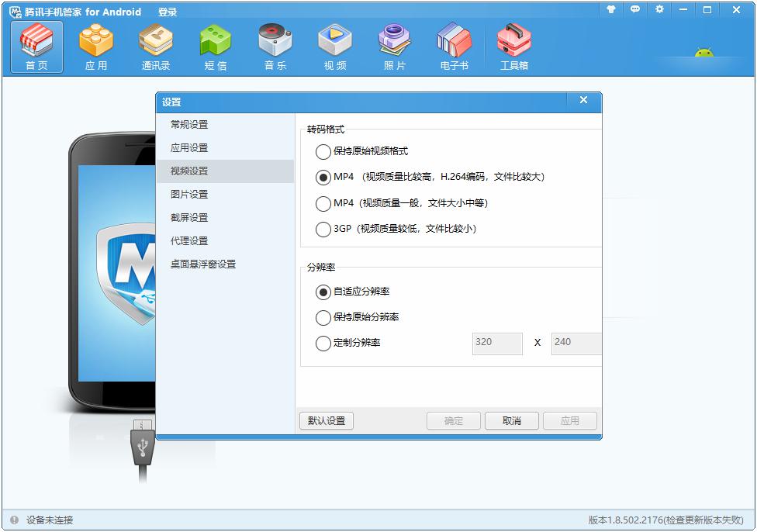
Task: Open the 首页 home icon
Action: pyautogui.click(x=36, y=47)
